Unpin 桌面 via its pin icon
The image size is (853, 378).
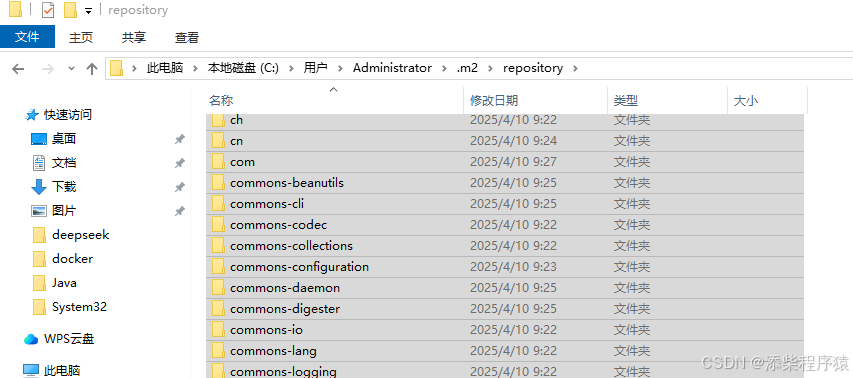pos(179,139)
